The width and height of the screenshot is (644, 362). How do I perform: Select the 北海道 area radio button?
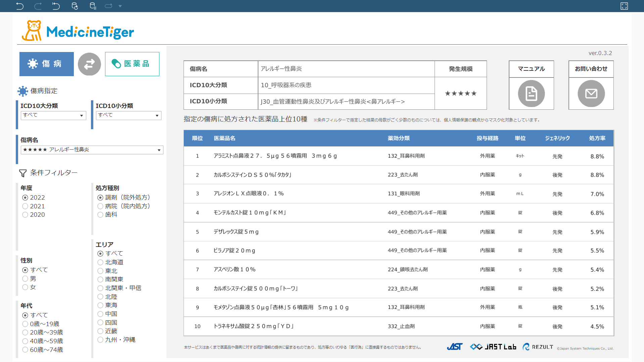[x=100, y=262]
